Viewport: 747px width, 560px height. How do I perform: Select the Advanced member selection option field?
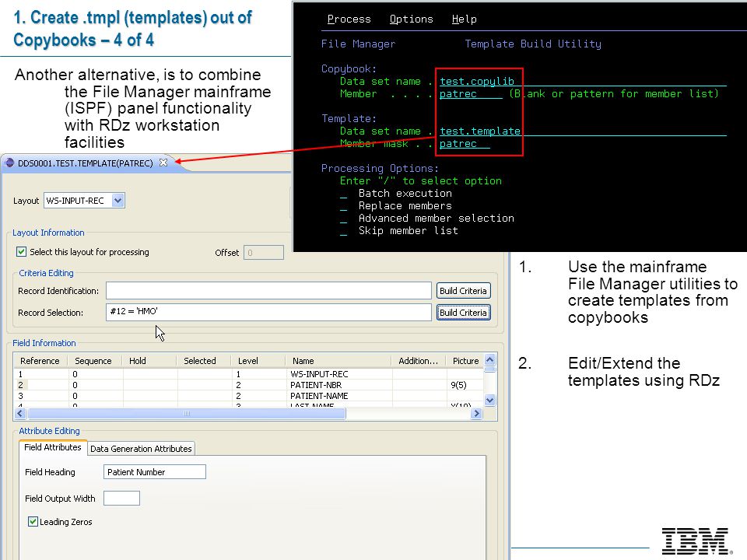[x=343, y=219]
